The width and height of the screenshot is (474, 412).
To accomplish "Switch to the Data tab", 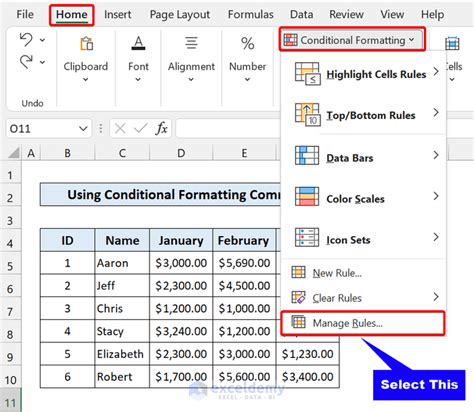I will point(301,14).
